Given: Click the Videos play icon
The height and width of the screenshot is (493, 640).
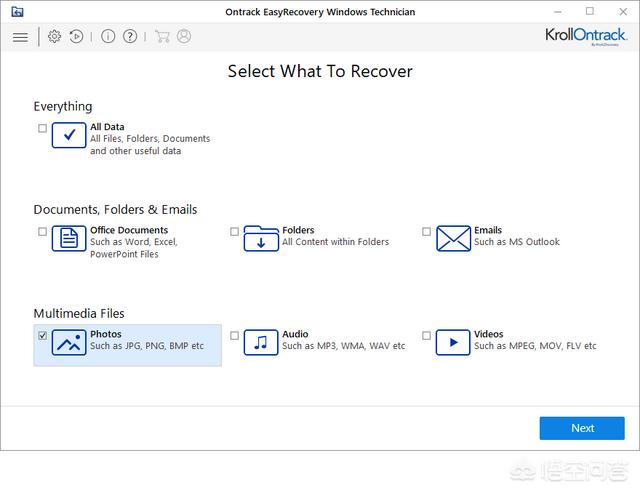Looking at the screenshot, I should (453, 342).
